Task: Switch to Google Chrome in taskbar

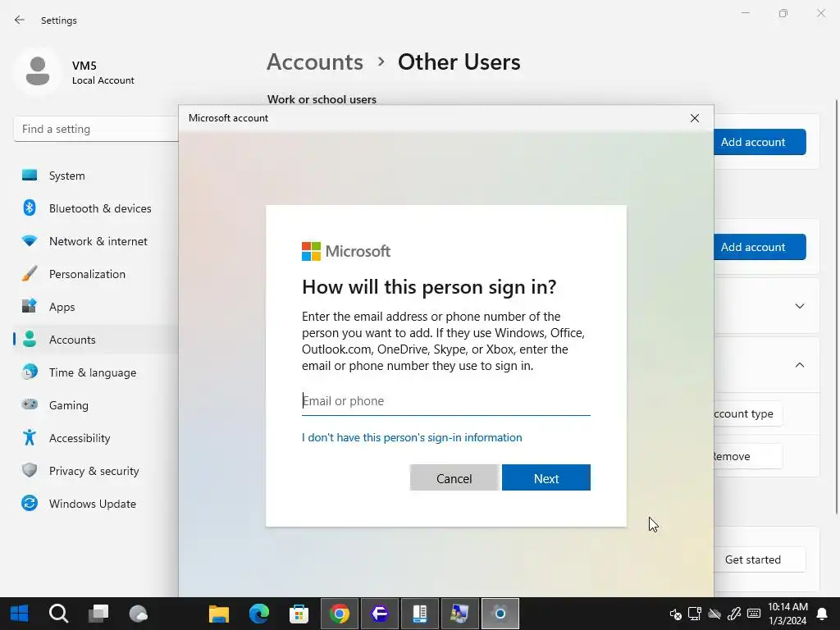Action: pos(339,614)
